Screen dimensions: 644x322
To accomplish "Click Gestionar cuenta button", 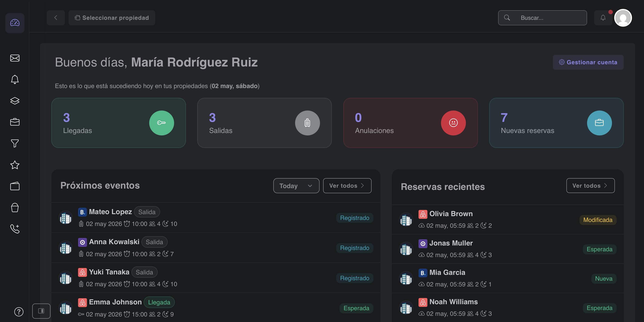I will tap(588, 62).
